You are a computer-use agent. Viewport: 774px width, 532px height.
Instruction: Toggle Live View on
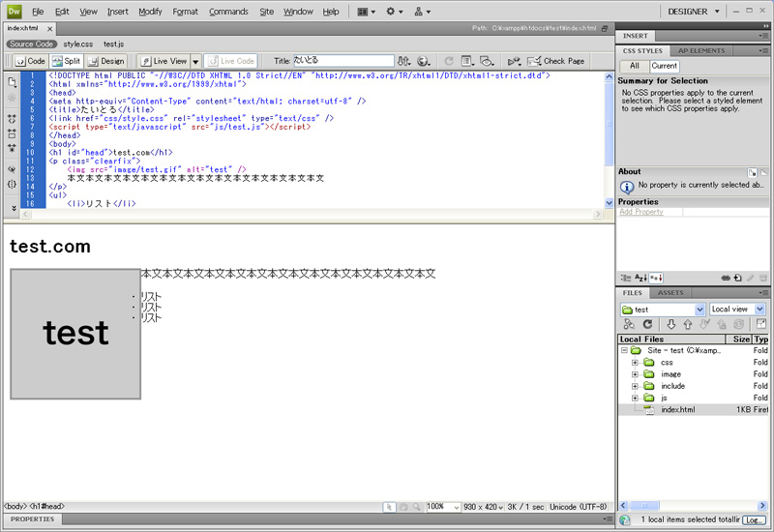(x=164, y=61)
